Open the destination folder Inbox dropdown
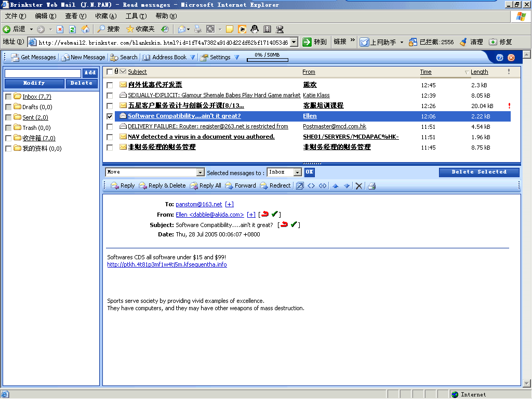The image size is (532, 399). [x=298, y=172]
